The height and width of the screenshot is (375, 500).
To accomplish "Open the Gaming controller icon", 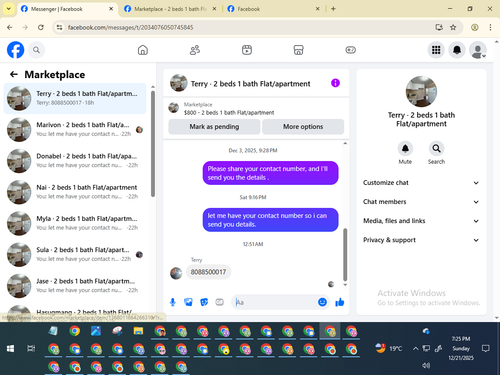I will coord(350,50).
